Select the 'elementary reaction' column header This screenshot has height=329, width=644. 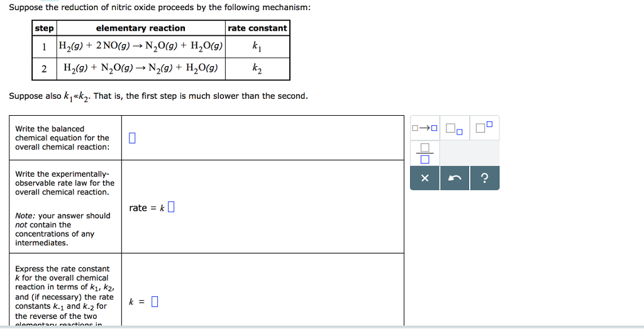[141, 28]
